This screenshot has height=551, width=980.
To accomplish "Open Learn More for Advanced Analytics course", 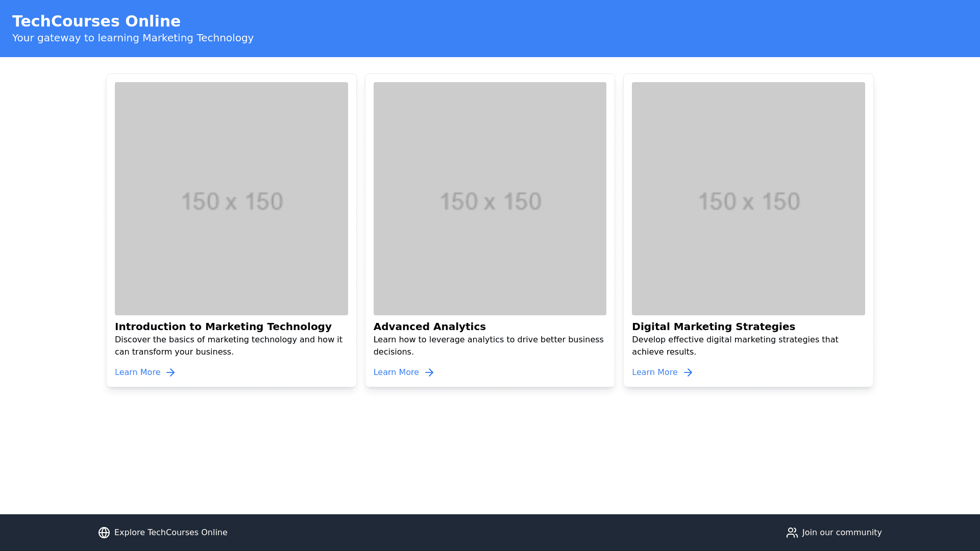I will [x=396, y=372].
